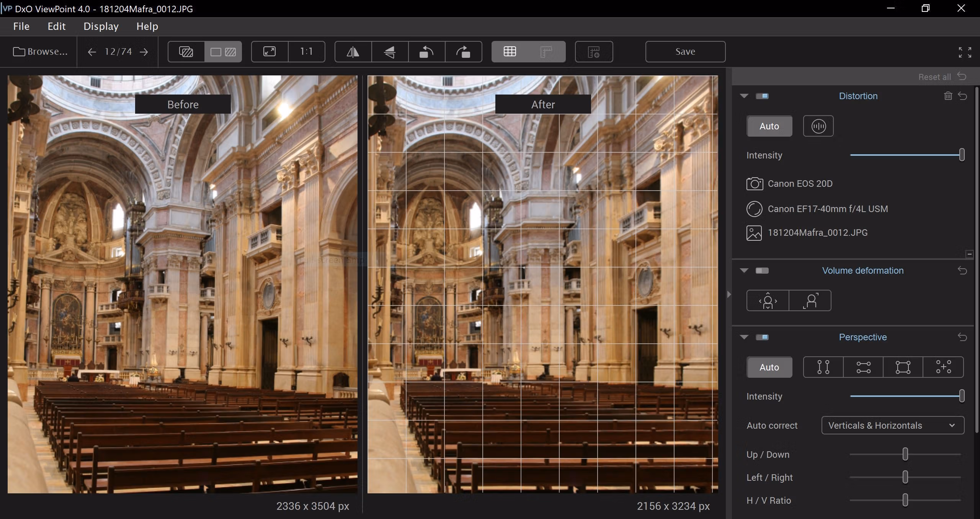
Task: Click the Before image preview
Action: [183, 284]
